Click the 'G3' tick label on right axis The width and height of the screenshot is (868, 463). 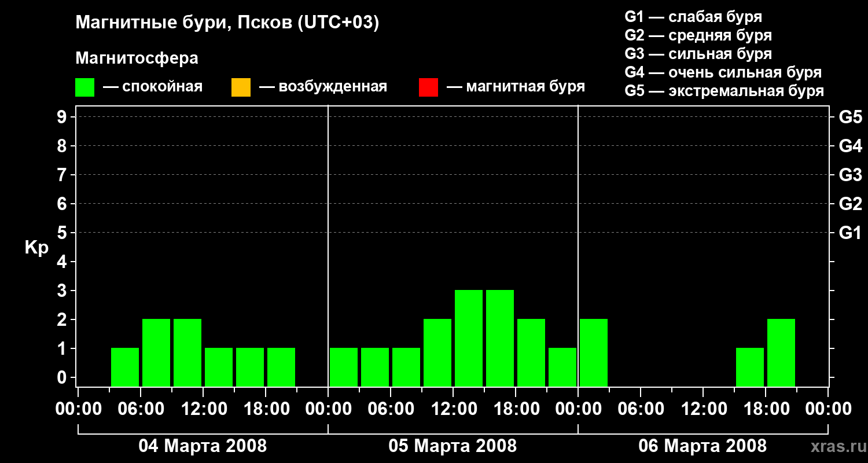click(x=851, y=175)
